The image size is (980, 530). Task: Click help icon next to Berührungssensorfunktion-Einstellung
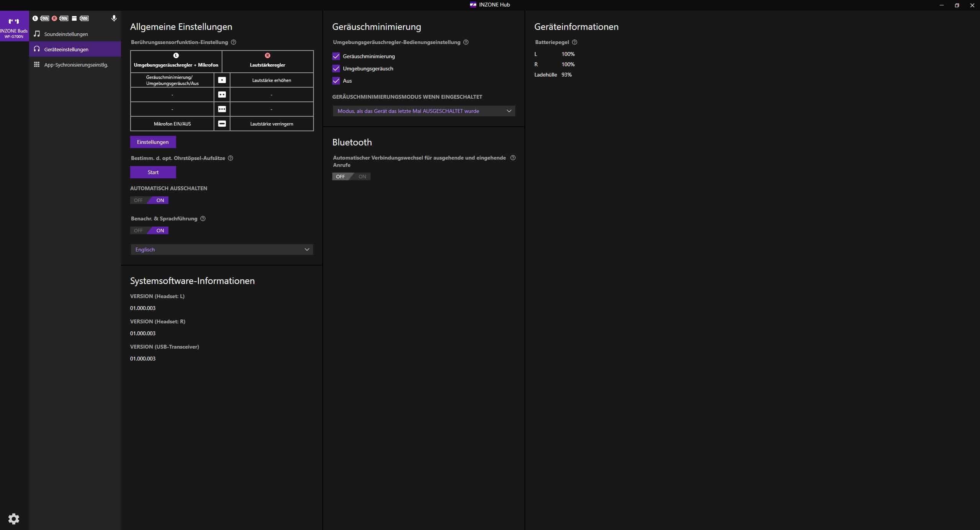(234, 42)
